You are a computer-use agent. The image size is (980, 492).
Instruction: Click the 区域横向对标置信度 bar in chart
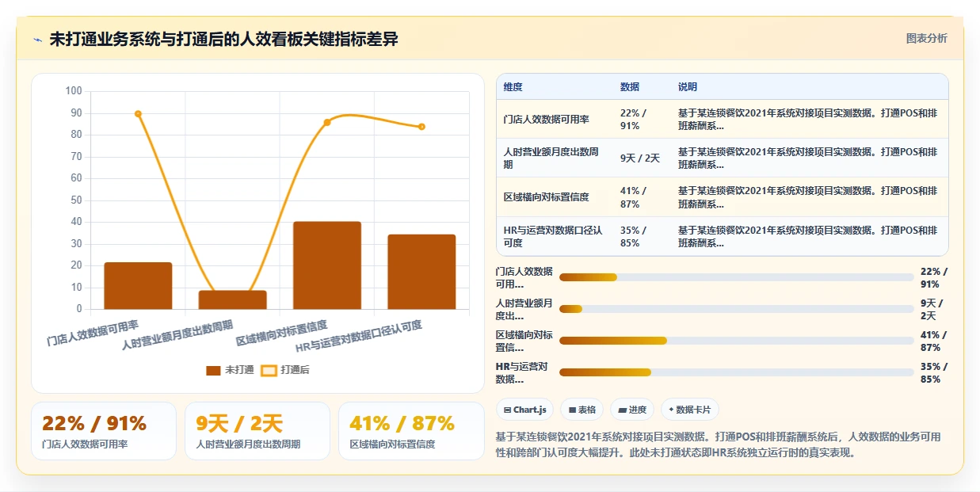pos(327,265)
